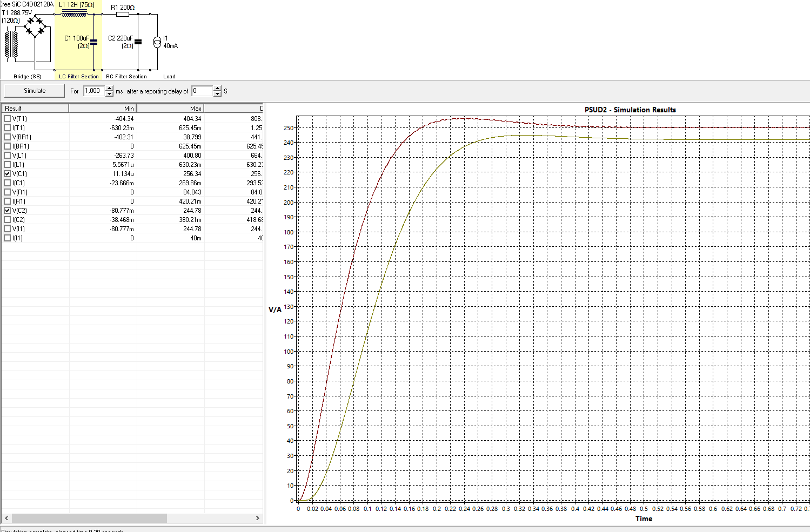Click the 'Time' axis label

click(644, 518)
